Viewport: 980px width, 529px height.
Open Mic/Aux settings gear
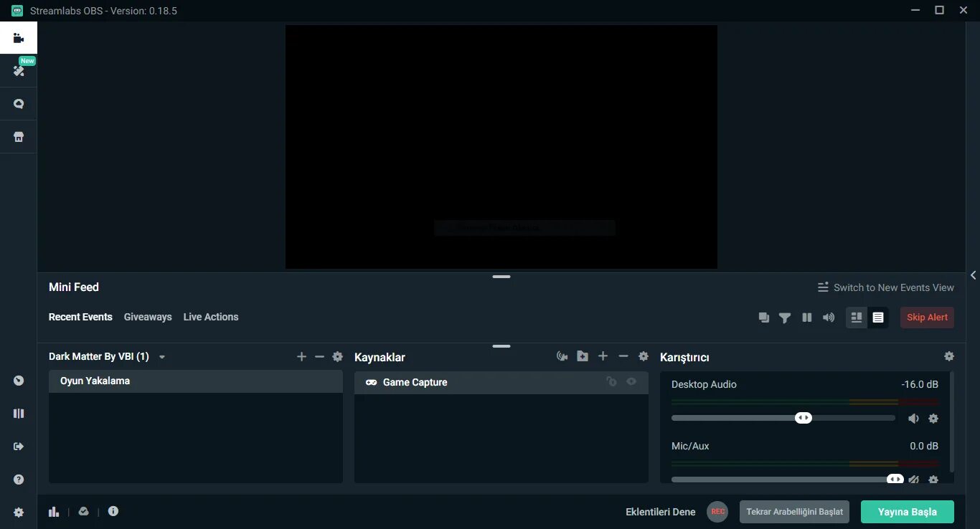pyautogui.click(x=933, y=480)
